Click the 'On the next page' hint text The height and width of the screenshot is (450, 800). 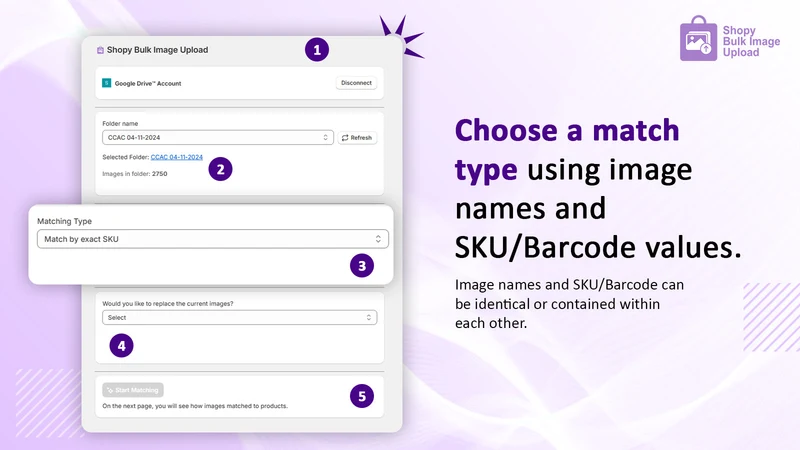click(x=195, y=406)
